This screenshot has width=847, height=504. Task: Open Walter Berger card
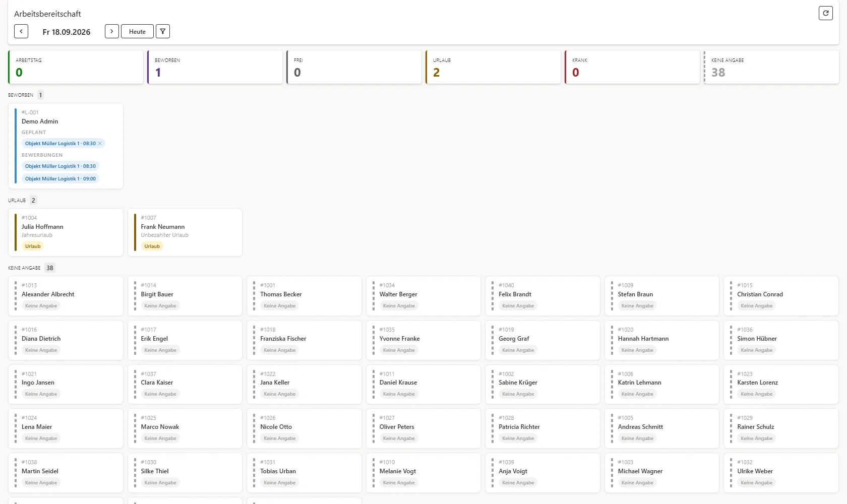(x=423, y=296)
